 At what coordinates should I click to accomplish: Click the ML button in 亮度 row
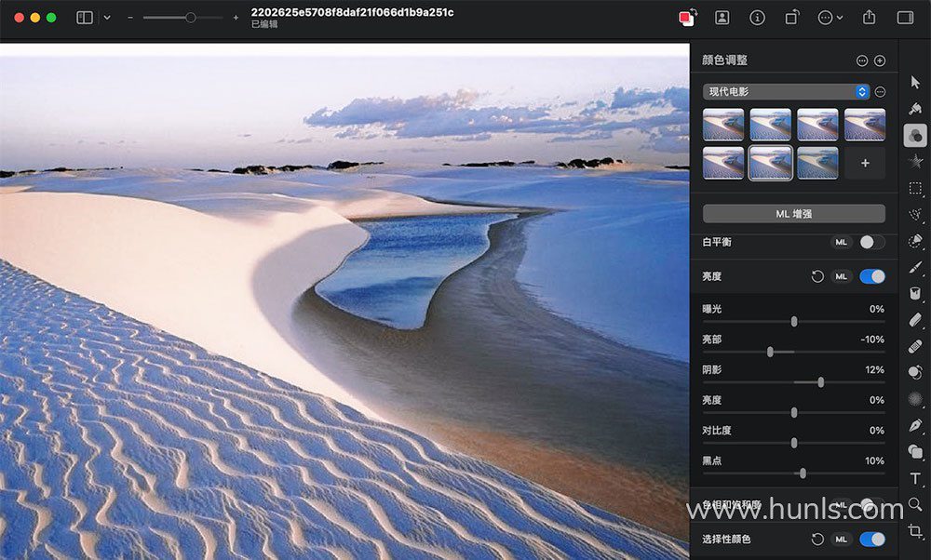pyautogui.click(x=841, y=276)
